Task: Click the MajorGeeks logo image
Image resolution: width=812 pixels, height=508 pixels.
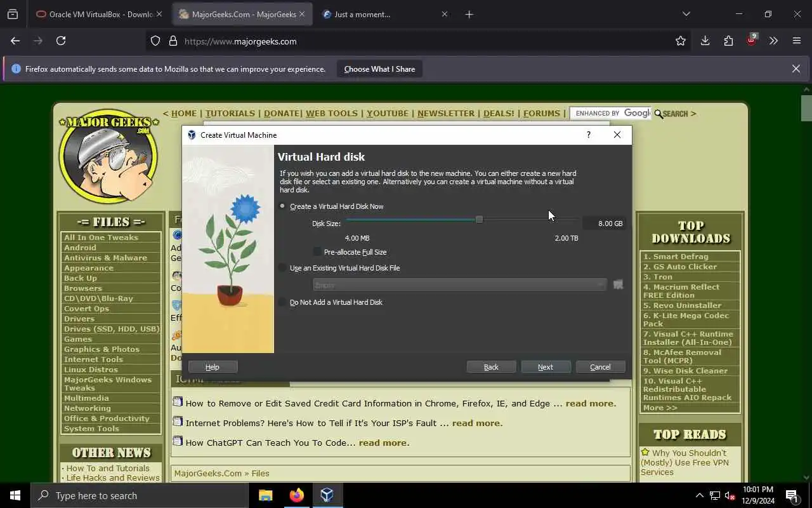Action: click(x=108, y=156)
